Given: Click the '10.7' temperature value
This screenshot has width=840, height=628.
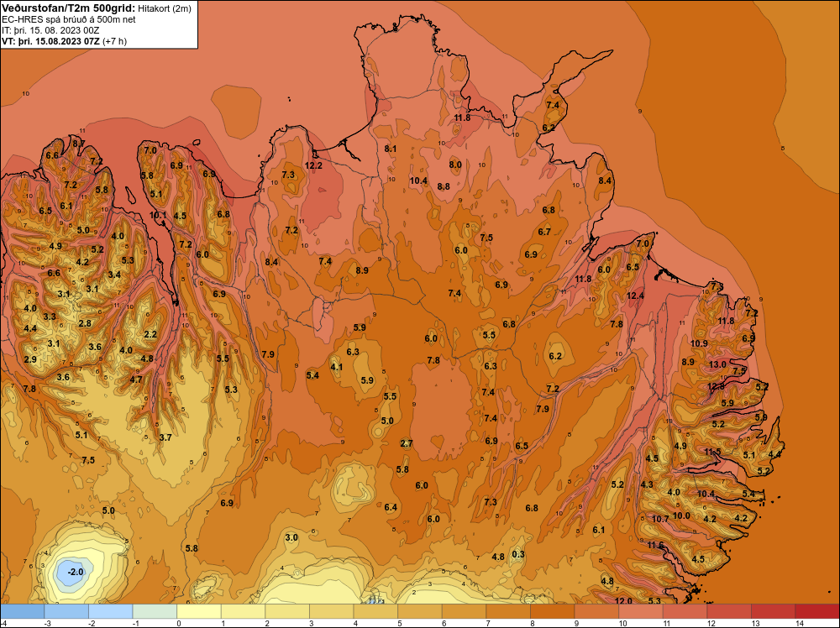Looking at the screenshot, I should [660, 519].
